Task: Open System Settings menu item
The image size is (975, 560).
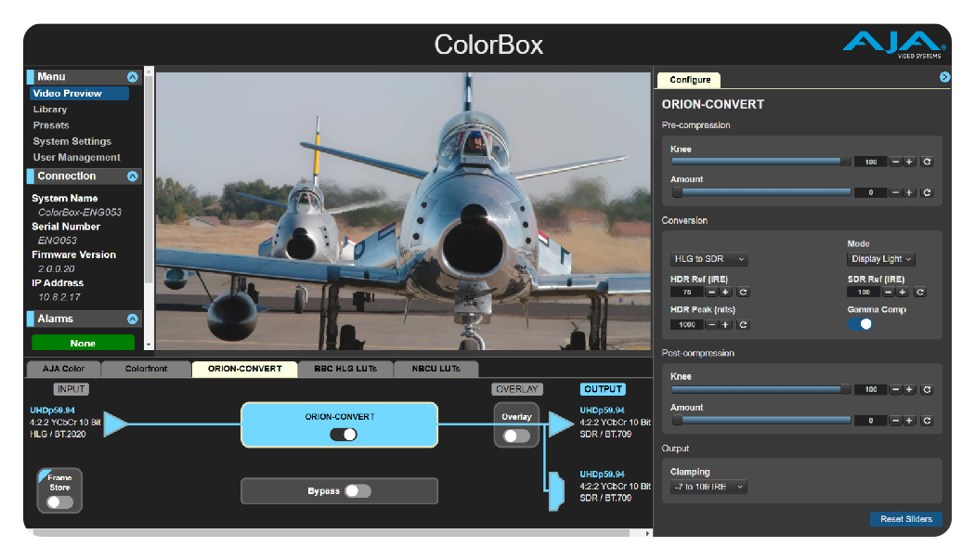Action: pyautogui.click(x=72, y=142)
